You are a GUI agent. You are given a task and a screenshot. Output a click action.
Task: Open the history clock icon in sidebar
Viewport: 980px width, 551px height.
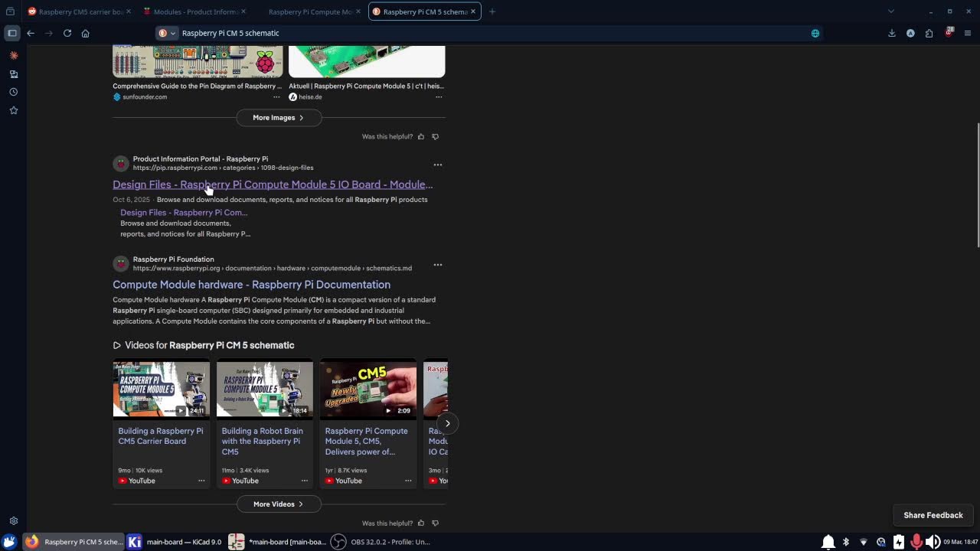pyautogui.click(x=13, y=92)
